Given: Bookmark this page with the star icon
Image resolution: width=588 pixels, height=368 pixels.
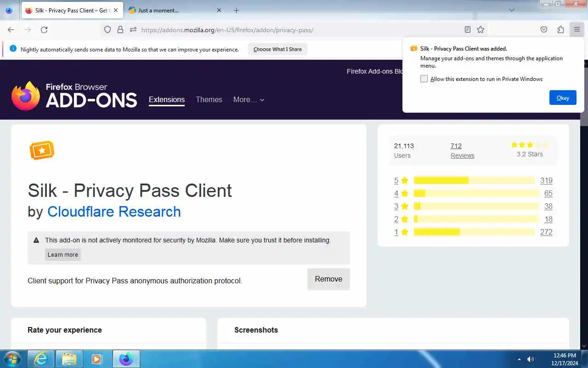Looking at the screenshot, I should (x=481, y=29).
